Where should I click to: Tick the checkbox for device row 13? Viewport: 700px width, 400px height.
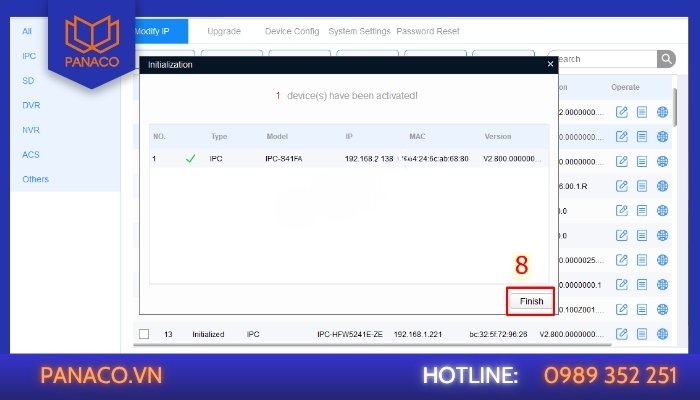point(144,333)
